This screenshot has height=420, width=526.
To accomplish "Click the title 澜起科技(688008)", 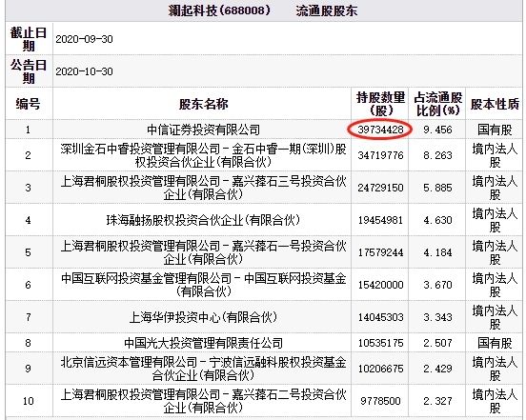I will click(219, 10).
